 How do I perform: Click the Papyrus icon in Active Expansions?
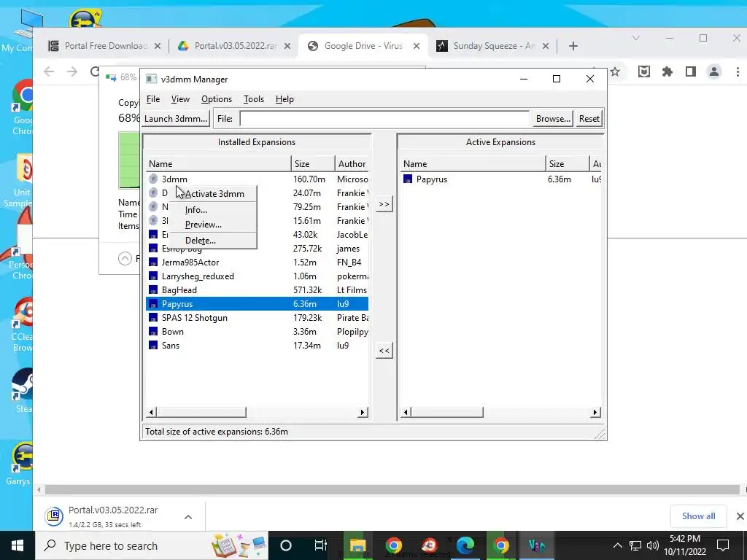407,179
